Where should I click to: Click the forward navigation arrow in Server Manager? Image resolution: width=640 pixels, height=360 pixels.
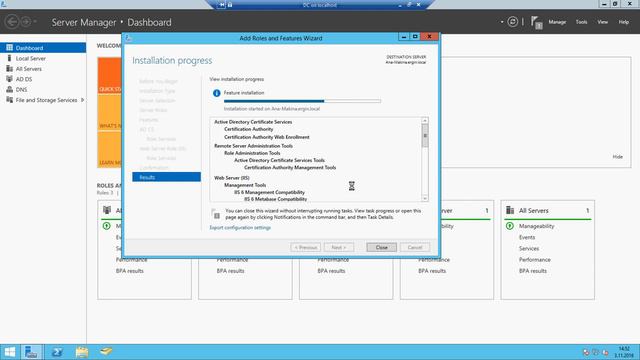[x=26, y=21]
